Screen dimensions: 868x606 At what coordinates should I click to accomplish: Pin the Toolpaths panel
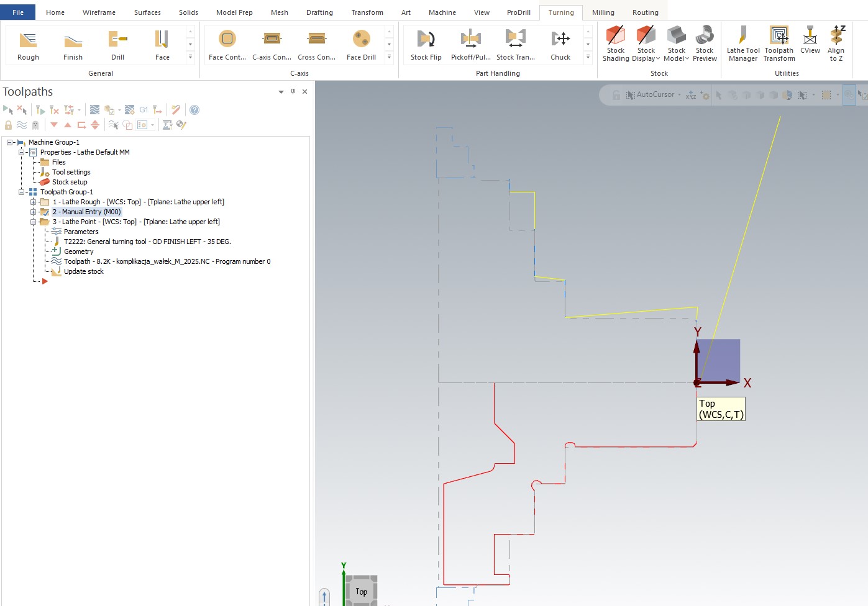point(293,91)
